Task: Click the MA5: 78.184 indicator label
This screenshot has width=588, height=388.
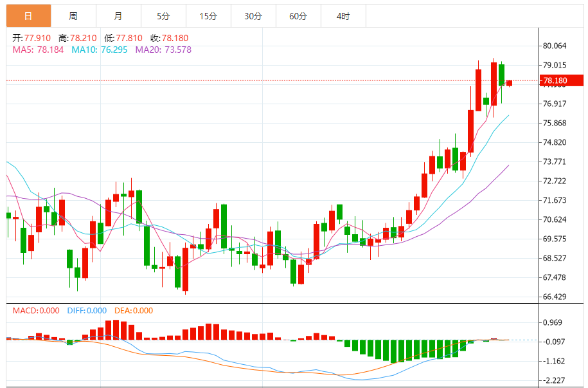Action: pyautogui.click(x=39, y=50)
